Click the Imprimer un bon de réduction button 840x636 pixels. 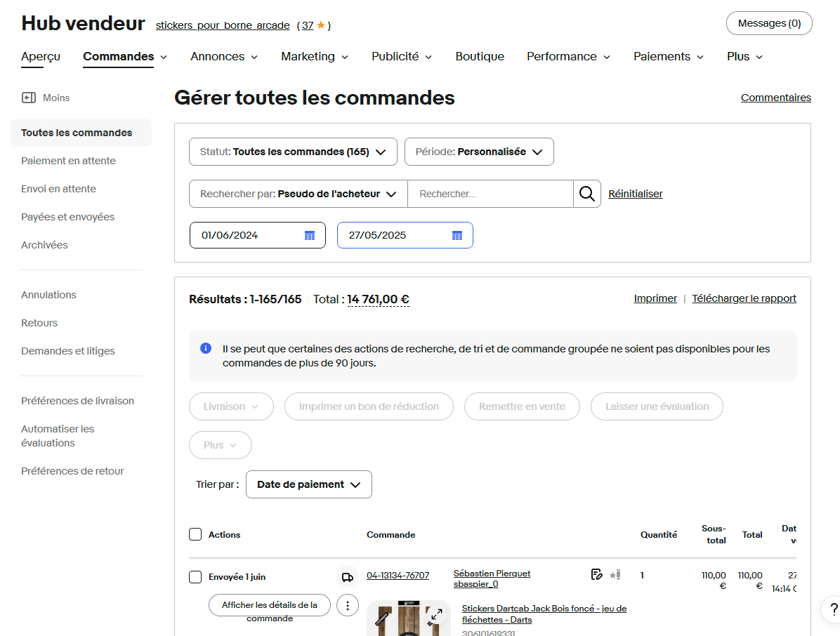[x=369, y=406]
